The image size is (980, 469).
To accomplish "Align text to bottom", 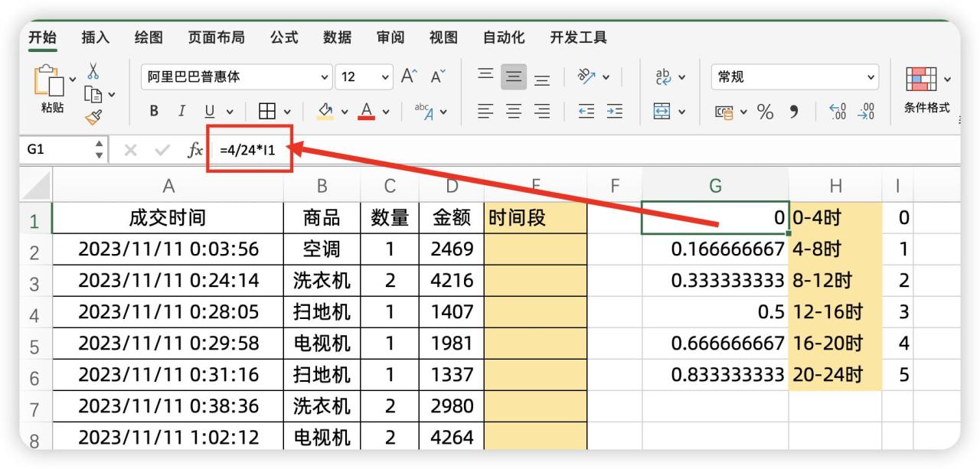I will 541,78.
